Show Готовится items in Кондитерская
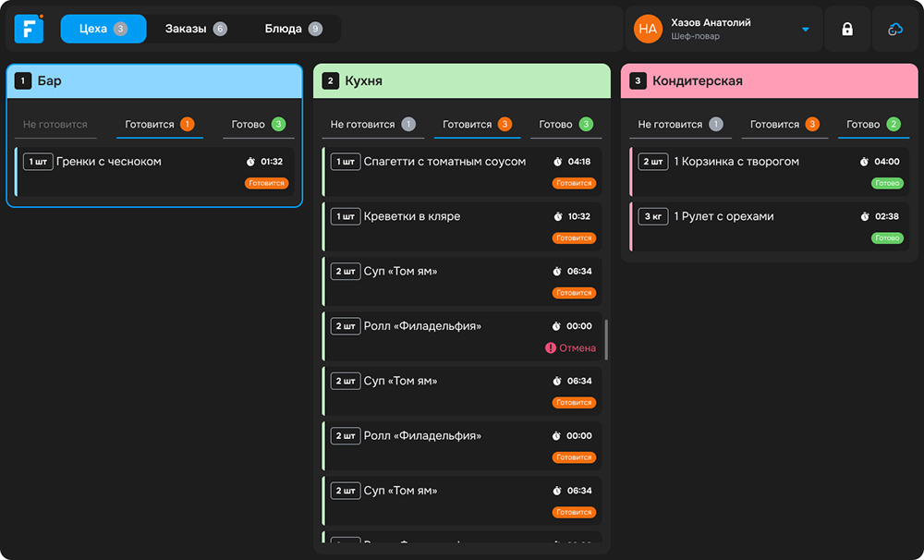The width and height of the screenshot is (924, 560). [784, 124]
